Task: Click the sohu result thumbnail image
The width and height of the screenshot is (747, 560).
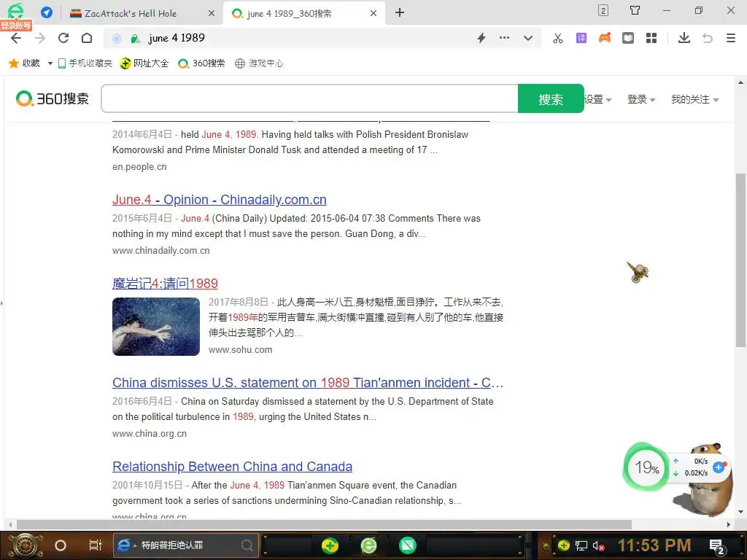Action: pos(156,327)
